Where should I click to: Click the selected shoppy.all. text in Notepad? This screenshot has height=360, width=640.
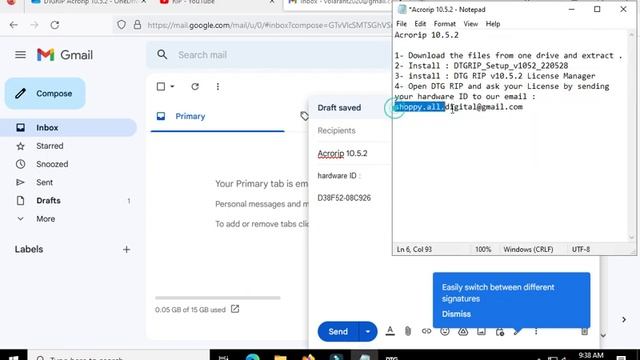[x=420, y=107]
